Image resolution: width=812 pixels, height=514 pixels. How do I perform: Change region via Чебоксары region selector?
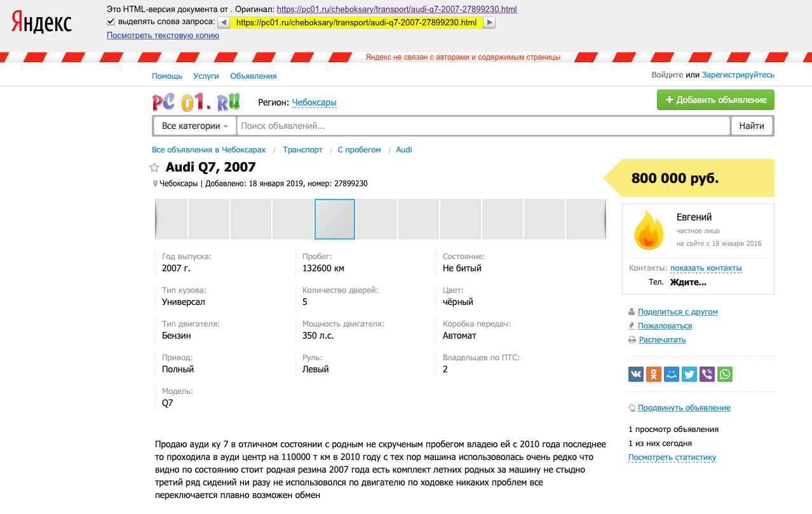314,102
